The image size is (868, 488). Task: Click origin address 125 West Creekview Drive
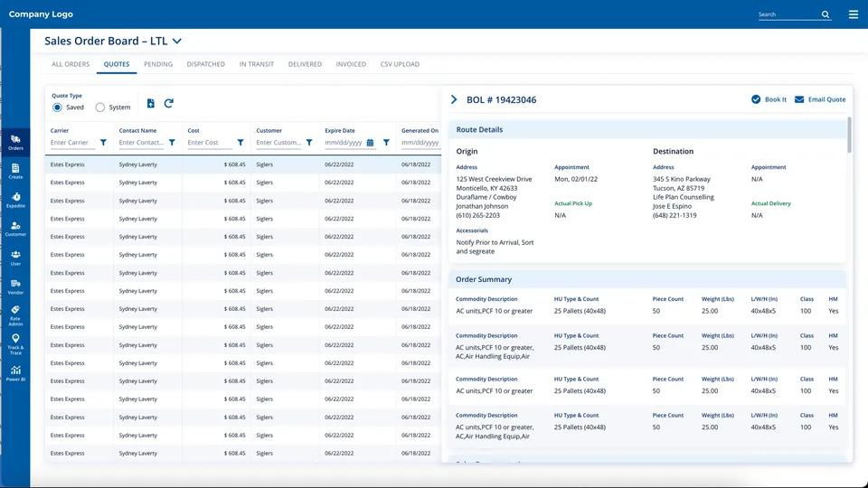tap(494, 179)
